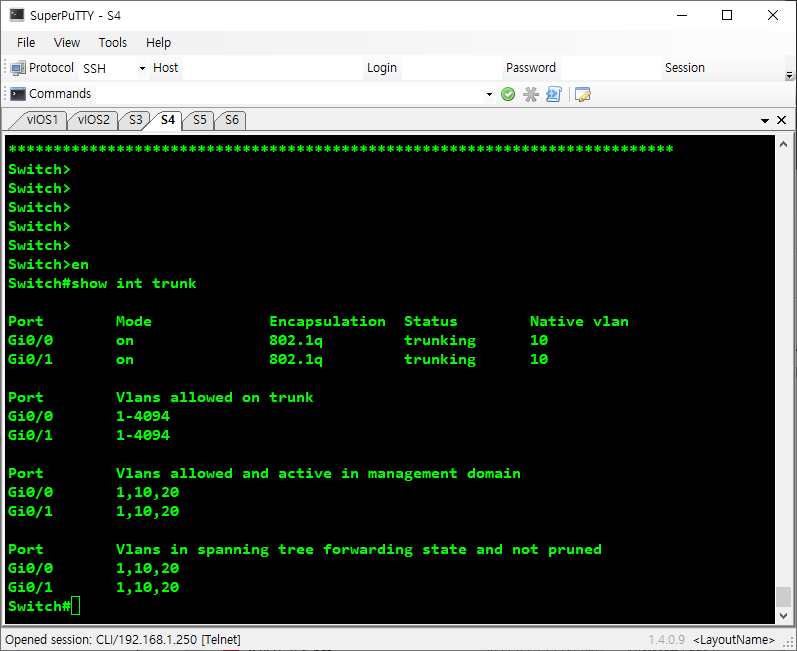The width and height of the screenshot is (797, 651).
Task: Minimize the SuperPuTTY window
Action: point(682,15)
